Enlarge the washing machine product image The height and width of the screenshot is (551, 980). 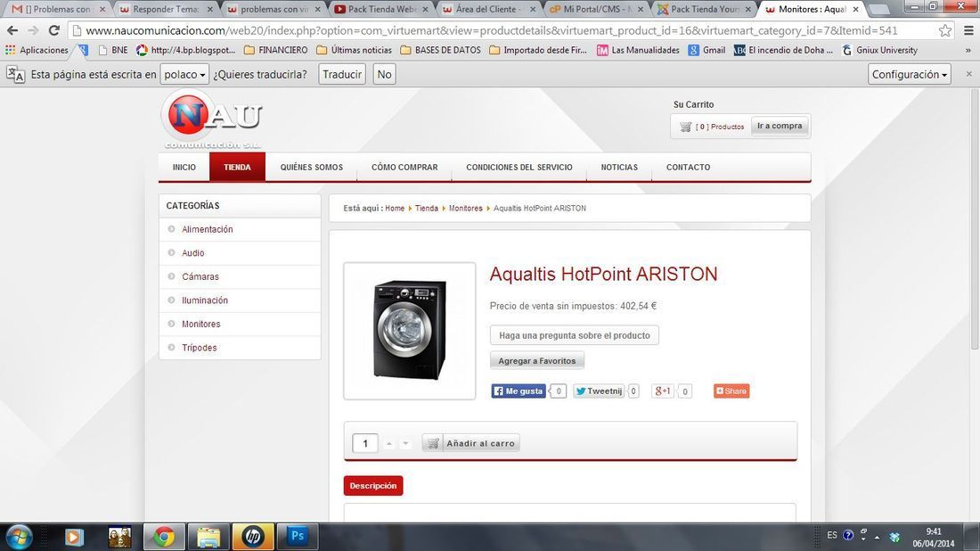[410, 330]
